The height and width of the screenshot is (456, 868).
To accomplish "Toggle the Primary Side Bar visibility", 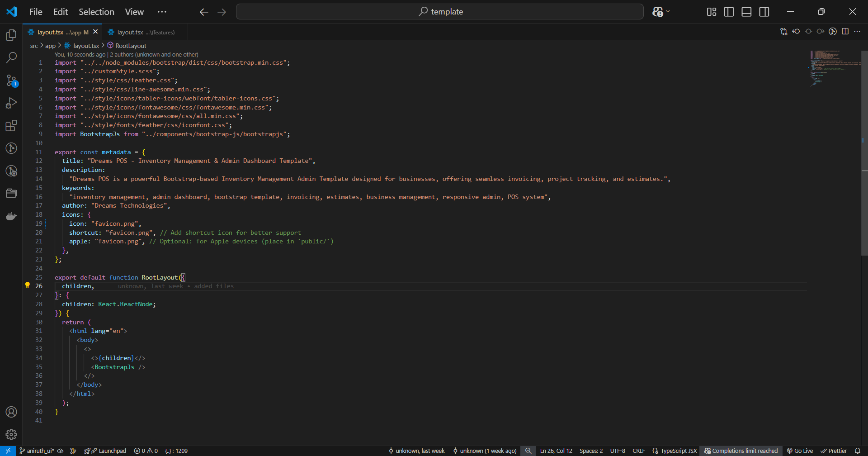I will 729,12.
